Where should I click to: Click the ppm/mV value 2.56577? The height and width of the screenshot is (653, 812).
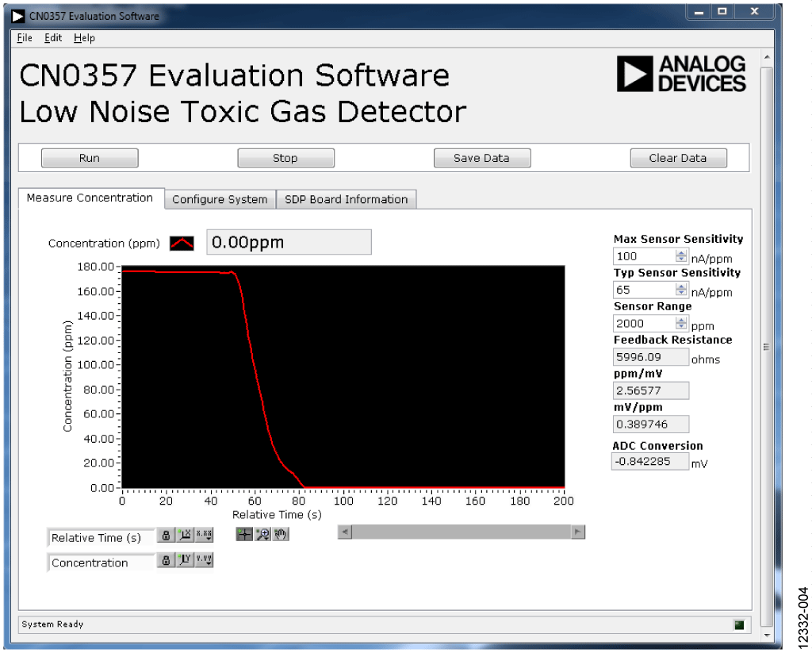click(650, 390)
